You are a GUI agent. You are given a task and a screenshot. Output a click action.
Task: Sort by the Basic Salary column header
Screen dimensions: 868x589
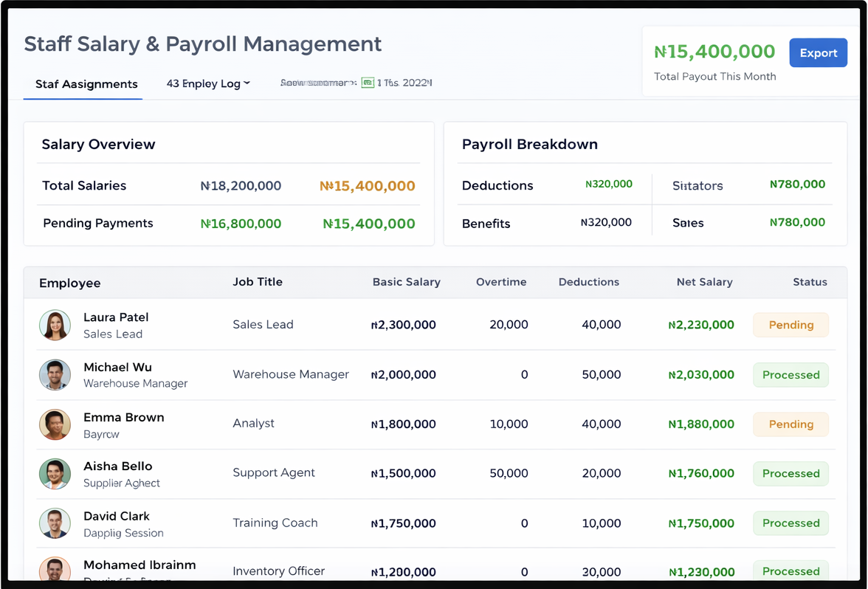point(406,282)
